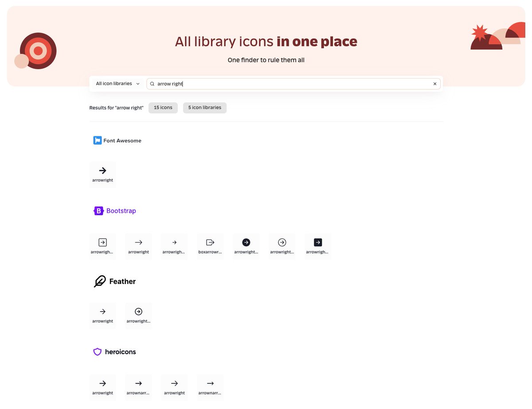Pick the Bootstrap boxarrowright icon
532x409 pixels.
(x=210, y=246)
